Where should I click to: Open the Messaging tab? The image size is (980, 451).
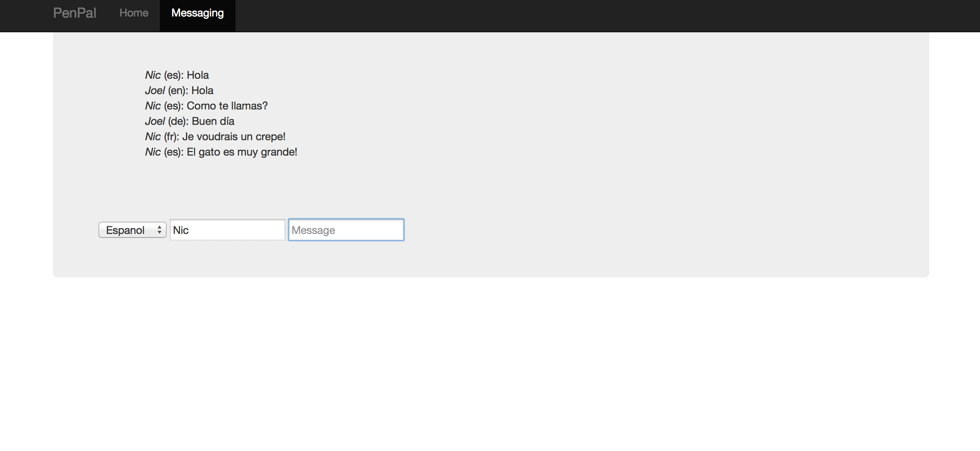(198, 13)
